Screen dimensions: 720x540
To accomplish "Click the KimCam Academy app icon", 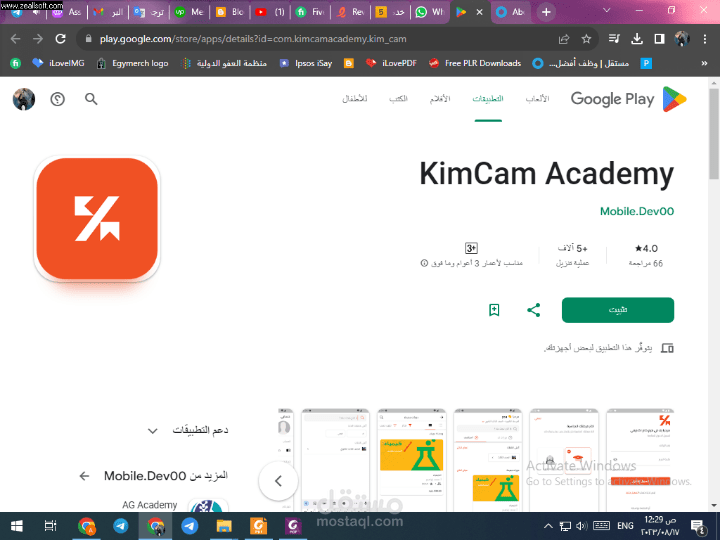I will point(97,219).
